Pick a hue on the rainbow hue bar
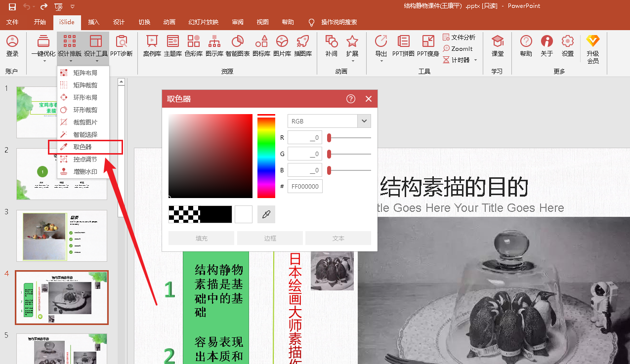630x364 pixels. [266, 156]
